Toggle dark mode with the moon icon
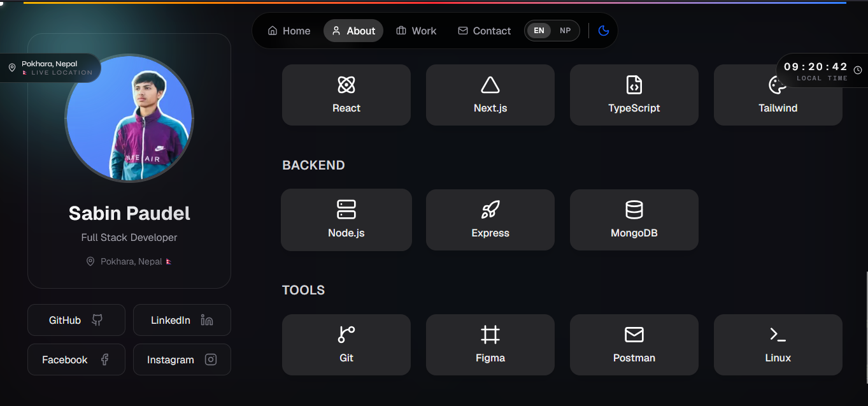Screen dimensions: 868x406 point(604,31)
